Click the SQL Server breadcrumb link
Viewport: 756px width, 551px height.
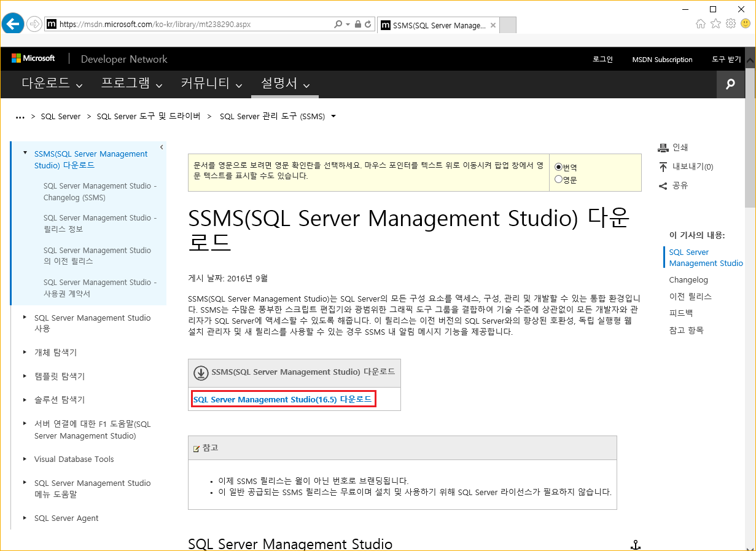[x=61, y=116]
